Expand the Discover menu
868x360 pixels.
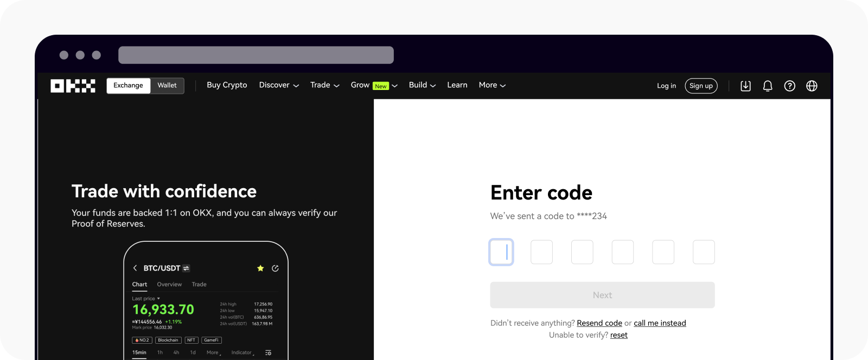(x=279, y=85)
